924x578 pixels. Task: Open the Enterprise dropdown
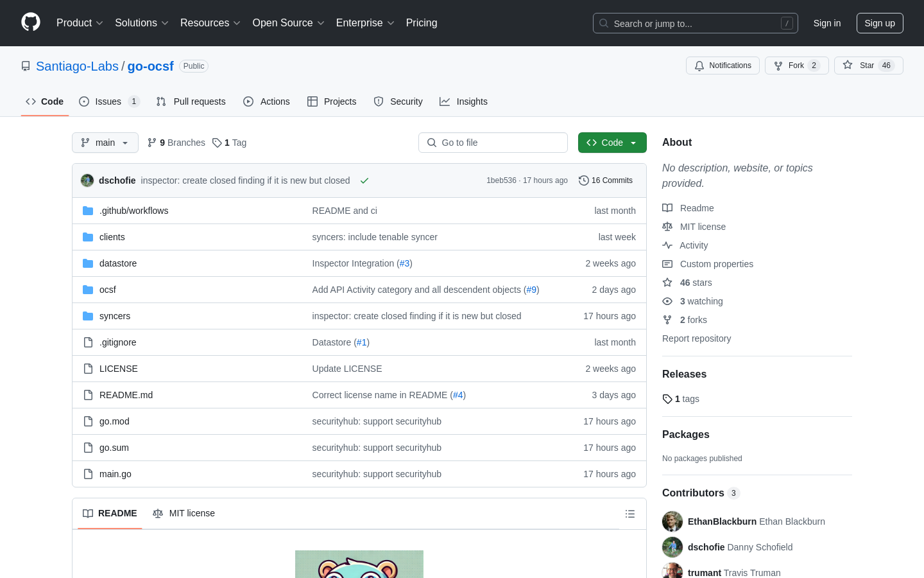(365, 23)
